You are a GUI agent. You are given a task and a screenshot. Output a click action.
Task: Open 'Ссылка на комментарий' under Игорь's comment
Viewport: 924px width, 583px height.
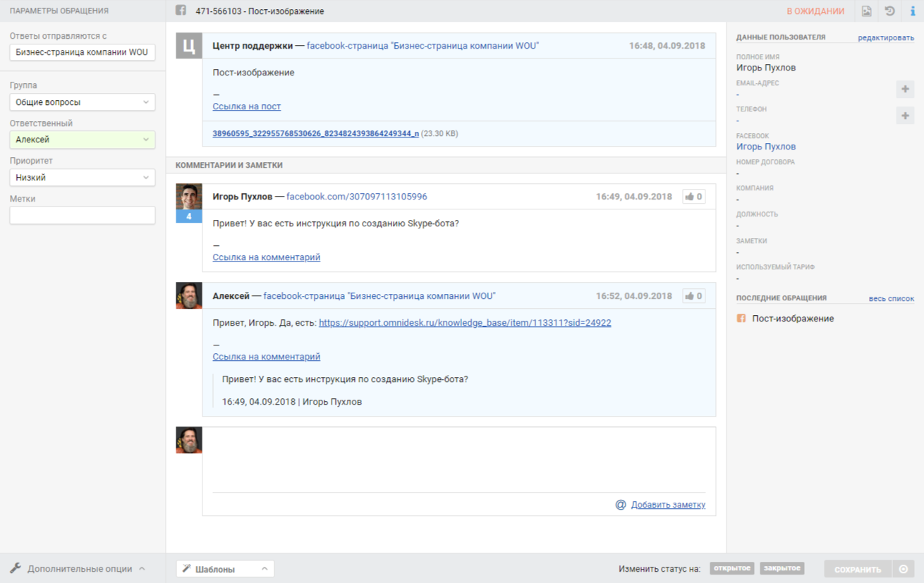tap(267, 257)
